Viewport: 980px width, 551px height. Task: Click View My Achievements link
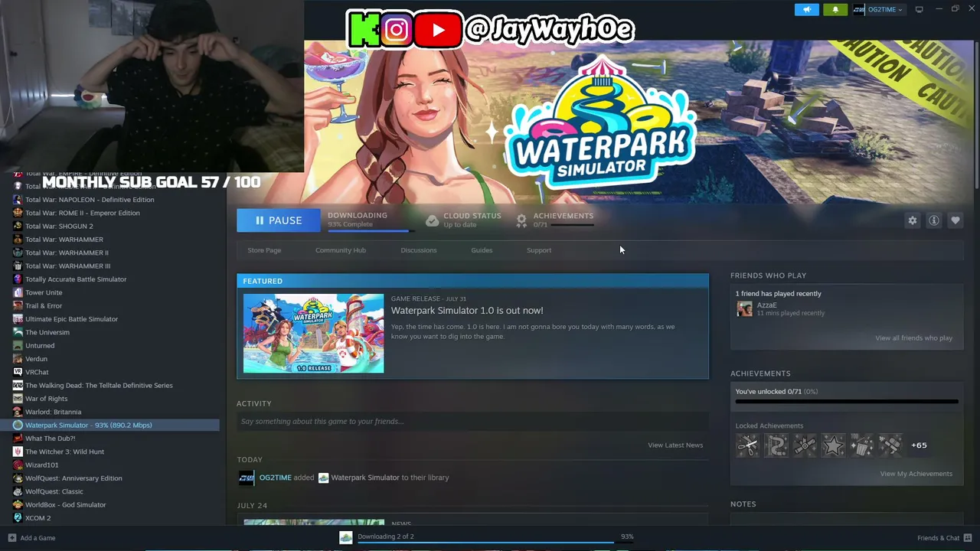916,474
